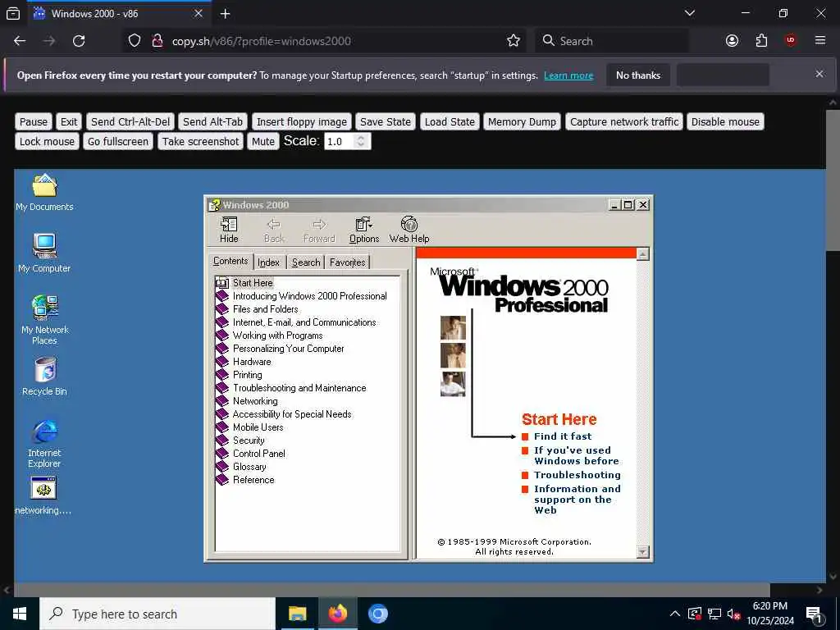This screenshot has height=630, width=840.
Task: Dismiss with the No thanks button
Action: point(638,75)
